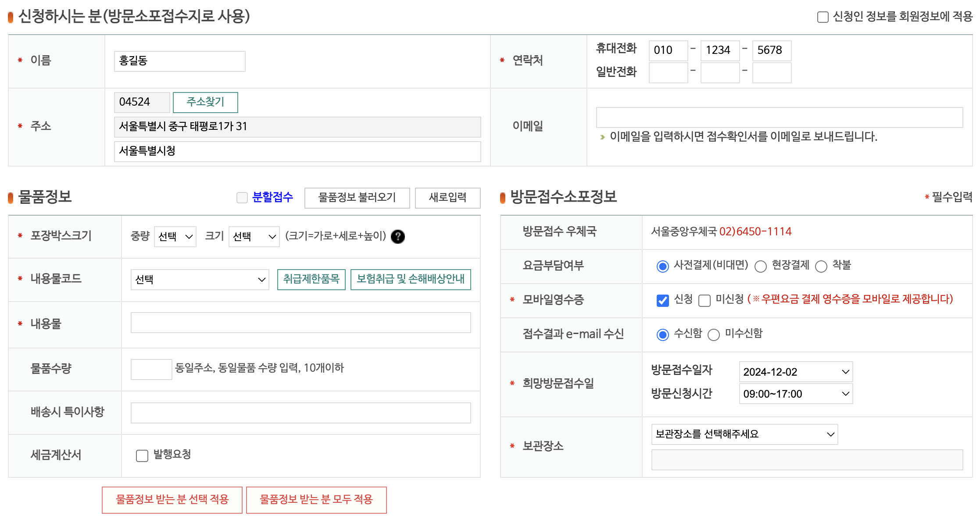Select the 현장결제 payment option

760,266
